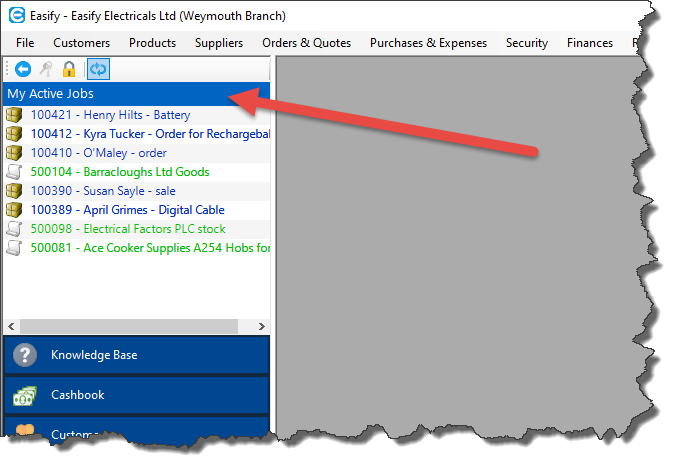678x466 pixels.
Task: Open job 100389 April Grimes Digital Cable
Action: [127, 210]
